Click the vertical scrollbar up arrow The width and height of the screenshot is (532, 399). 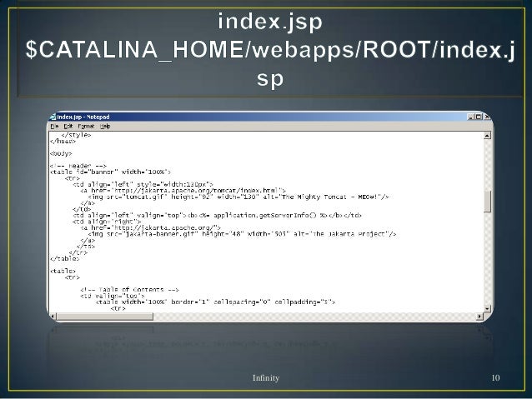click(487, 136)
